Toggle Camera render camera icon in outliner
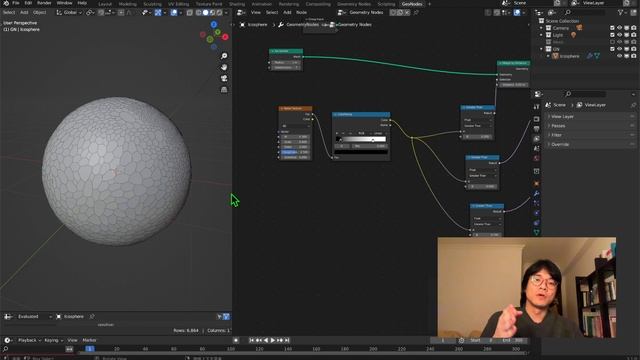 (633, 28)
